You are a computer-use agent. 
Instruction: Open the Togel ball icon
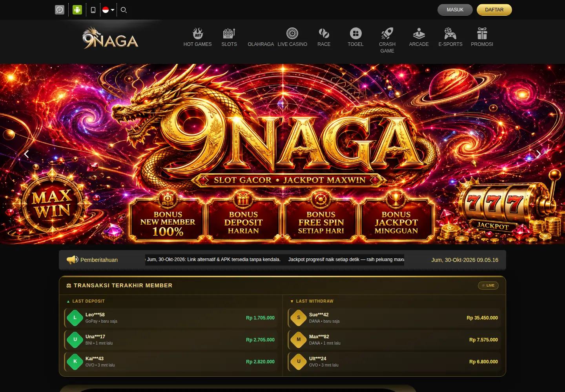coord(355,33)
